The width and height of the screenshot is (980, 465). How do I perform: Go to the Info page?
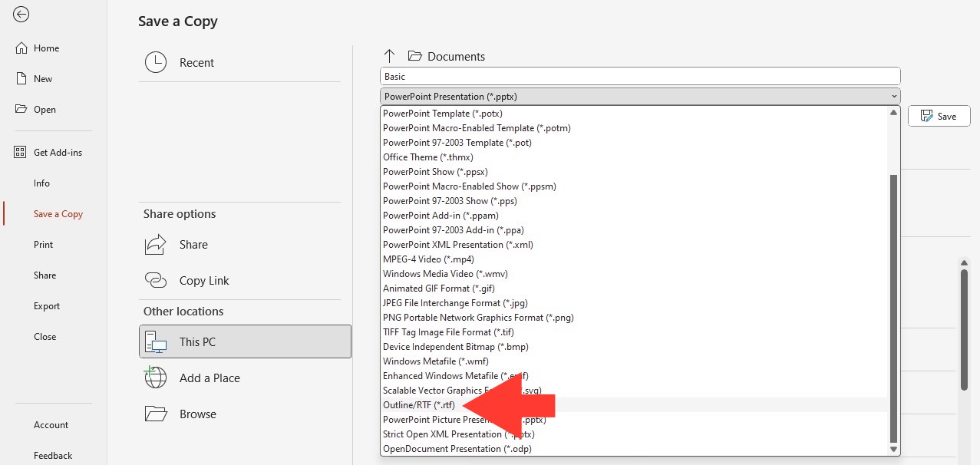(41, 183)
